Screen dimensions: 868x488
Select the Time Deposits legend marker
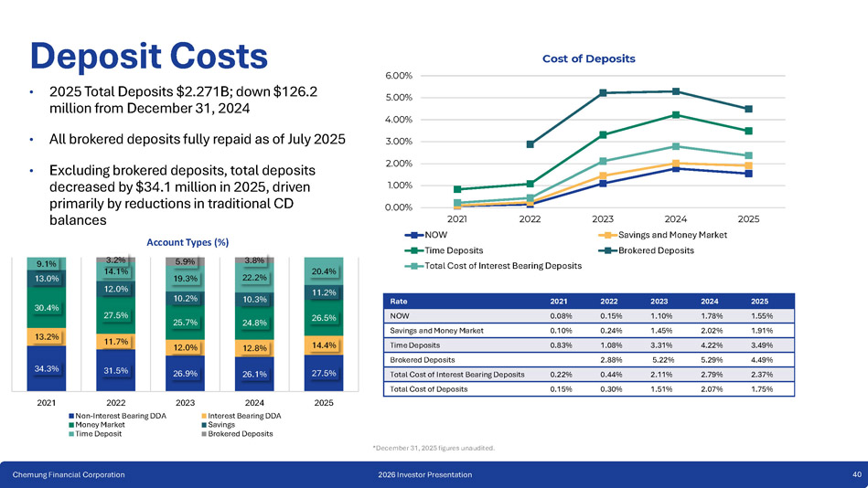pos(413,250)
